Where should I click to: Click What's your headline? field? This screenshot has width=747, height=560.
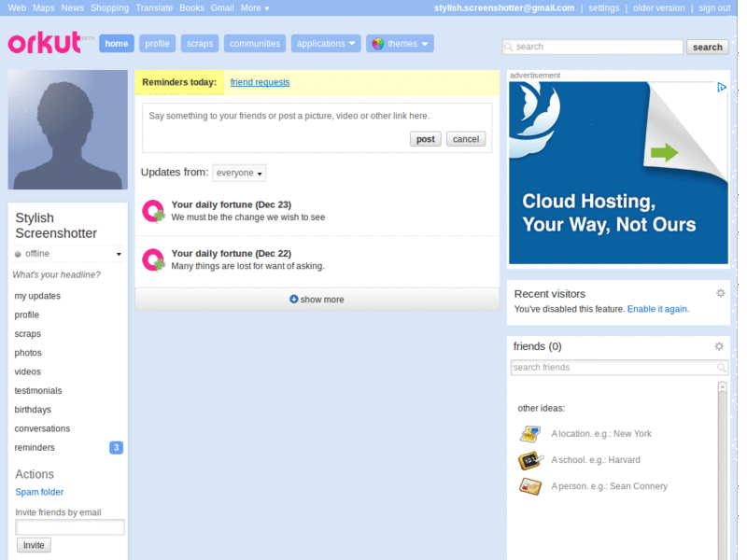57,274
